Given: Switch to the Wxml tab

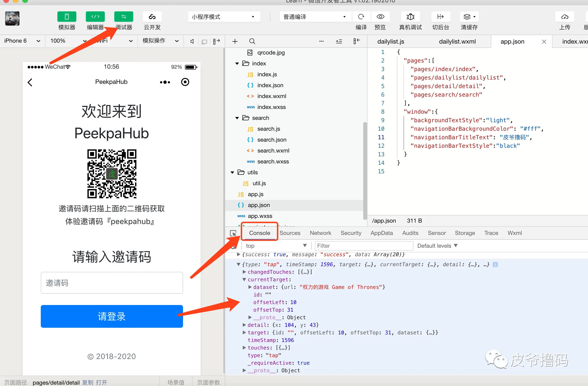Looking at the screenshot, I should 514,233.
